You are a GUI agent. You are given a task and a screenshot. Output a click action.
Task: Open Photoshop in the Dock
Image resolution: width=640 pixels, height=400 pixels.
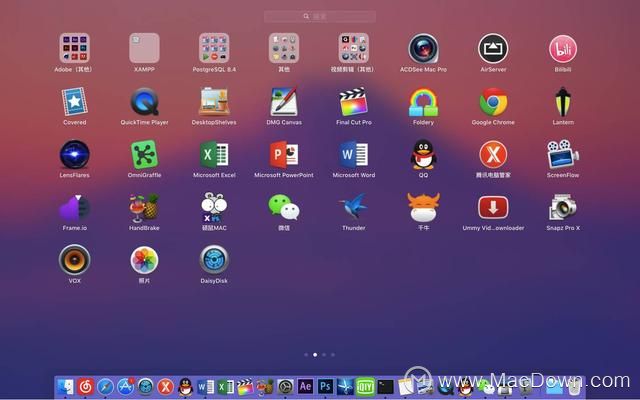pos(325,386)
